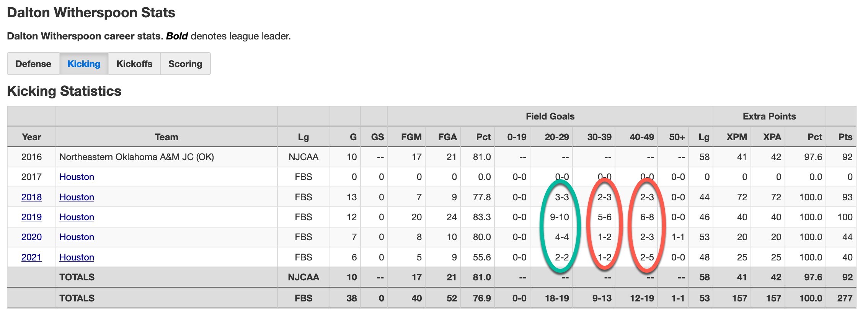Image resolution: width=868 pixels, height=311 pixels.
Task: Click the Houston link in 2017 row
Action: [77, 177]
